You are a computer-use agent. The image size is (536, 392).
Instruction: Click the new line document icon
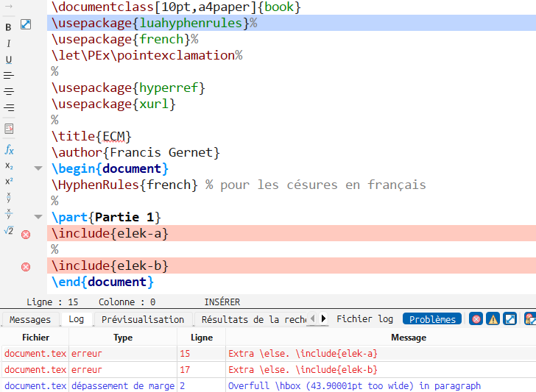coord(9,129)
